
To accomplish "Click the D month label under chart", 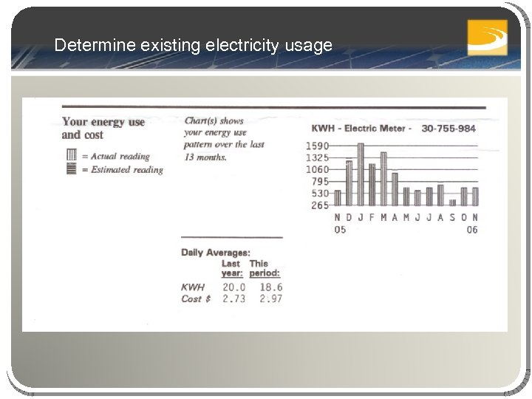I will 349,217.
